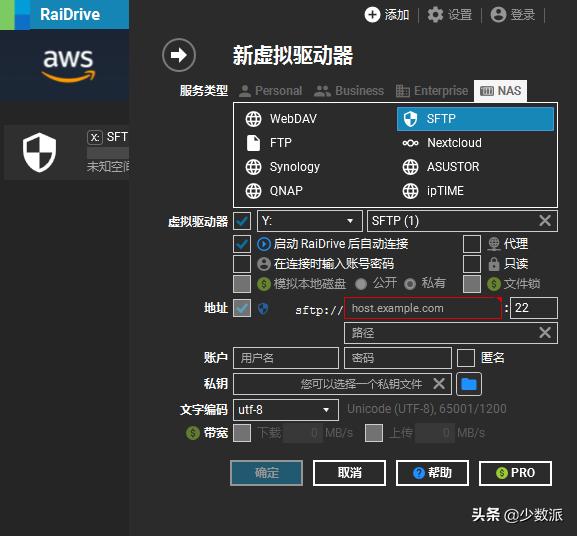The width and height of the screenshot is (577, 536).
Task: Toggle the 文件锁 checkbox
Action: (472, 284)
